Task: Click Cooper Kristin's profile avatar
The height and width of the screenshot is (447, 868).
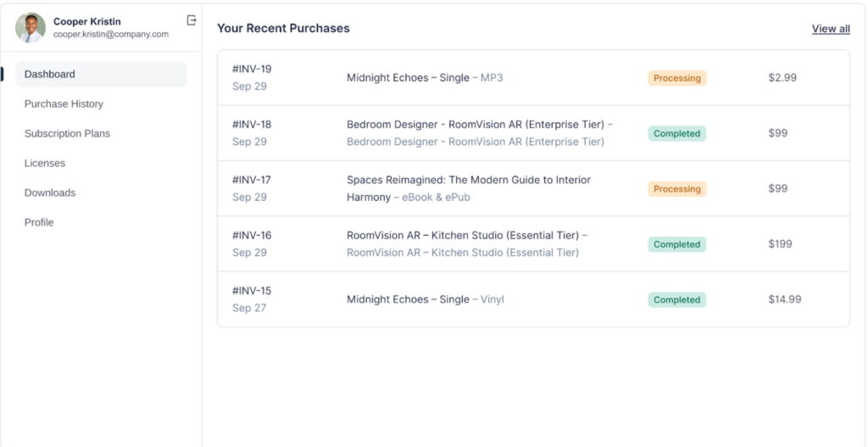Action: 31,27
